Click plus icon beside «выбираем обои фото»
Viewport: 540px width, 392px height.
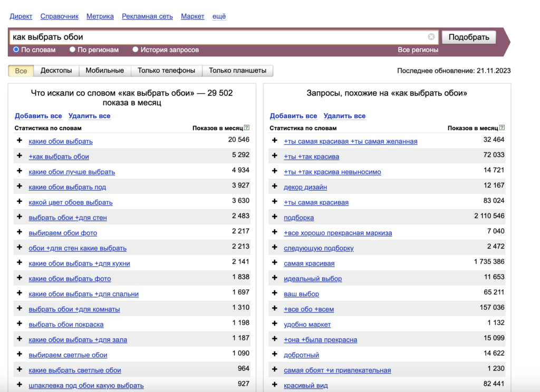[20, 232]
